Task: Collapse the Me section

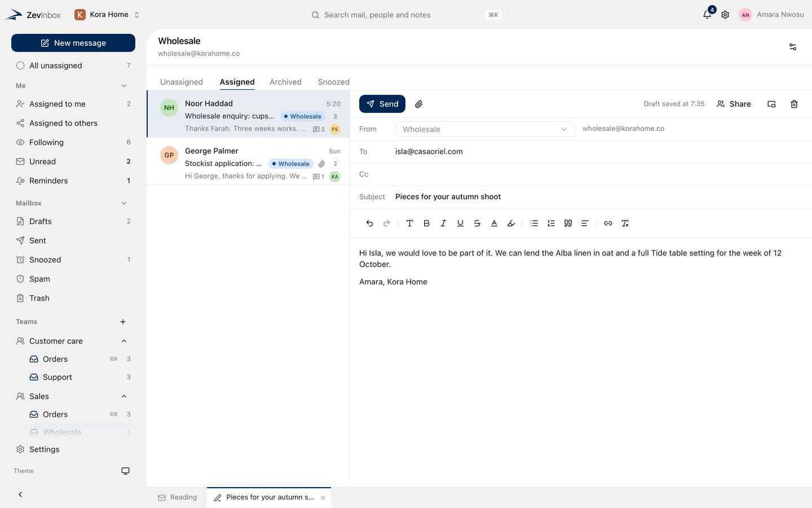Action: 124,86
